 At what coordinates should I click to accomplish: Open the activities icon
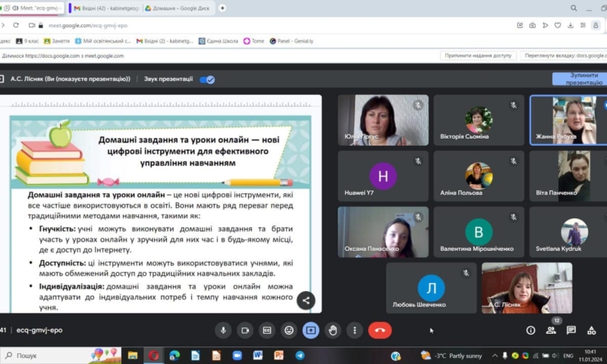click(592, 331)
